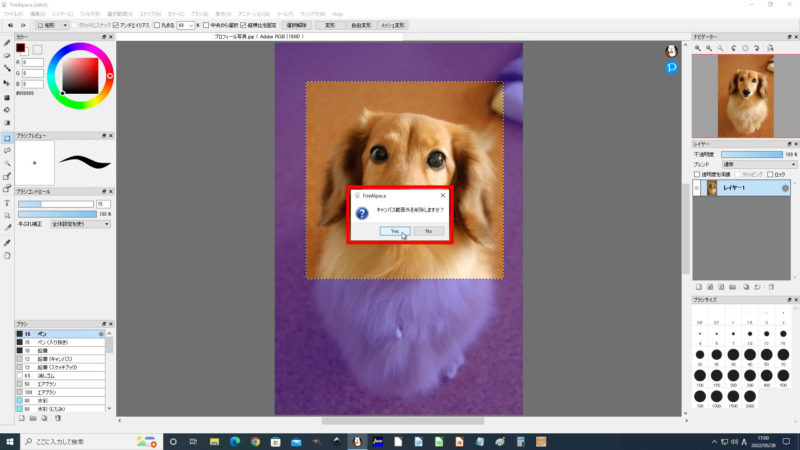Screen dimensions: 800x450
Task: Select the Text tool in left toolbar
Action: tap(7, 203)
